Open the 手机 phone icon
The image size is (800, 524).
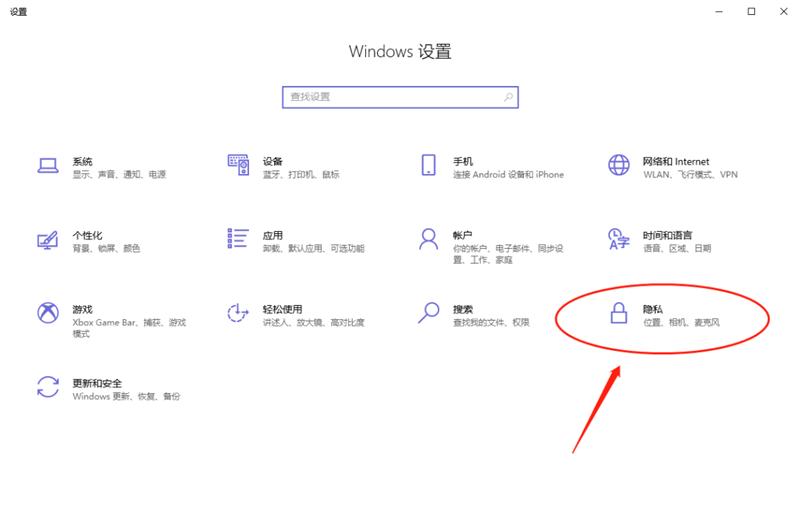[x=429, y=165]
